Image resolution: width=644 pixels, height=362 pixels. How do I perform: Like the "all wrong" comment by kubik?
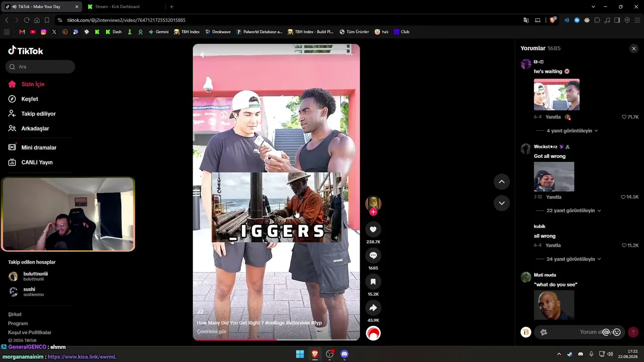pos(624,245)
